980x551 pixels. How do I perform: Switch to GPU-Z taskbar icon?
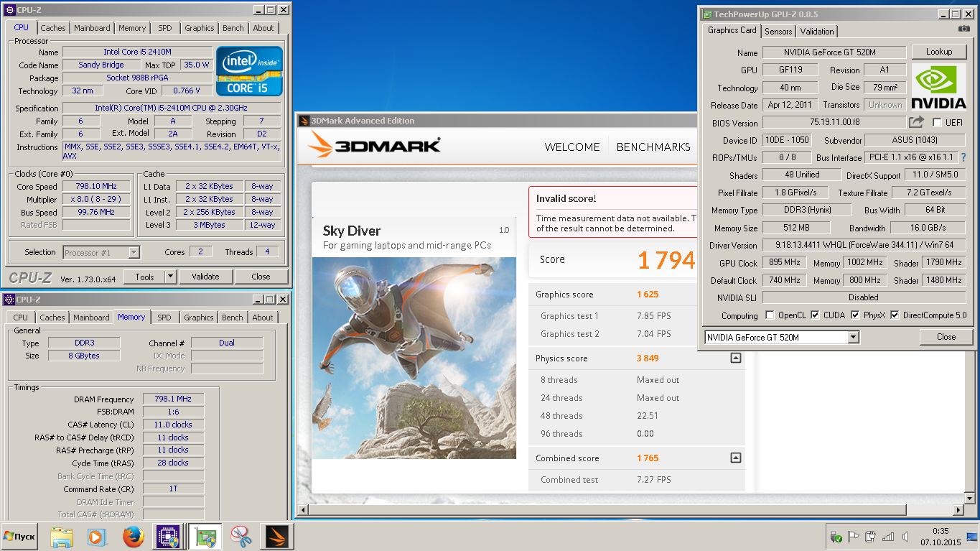[205, 537]
